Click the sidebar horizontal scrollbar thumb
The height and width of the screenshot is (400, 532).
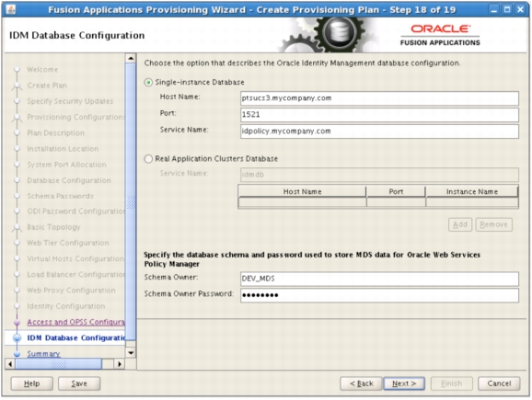point(58,364)
